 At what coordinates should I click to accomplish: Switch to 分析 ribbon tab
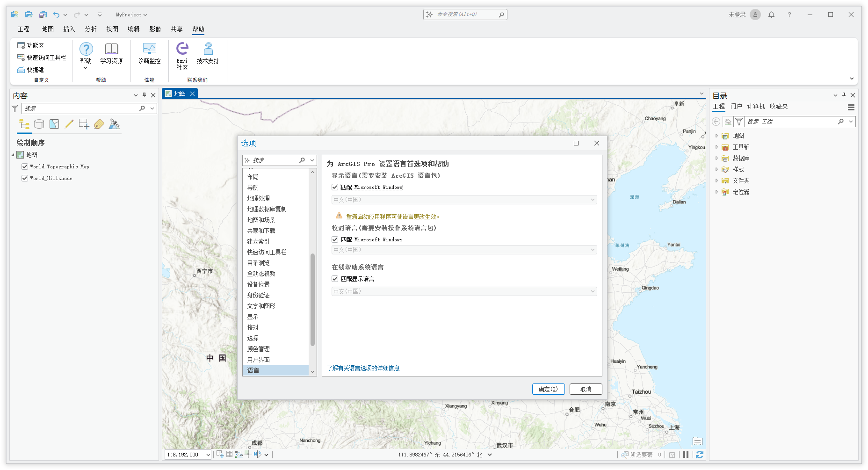pyautogui.click(x=91, y=29)
